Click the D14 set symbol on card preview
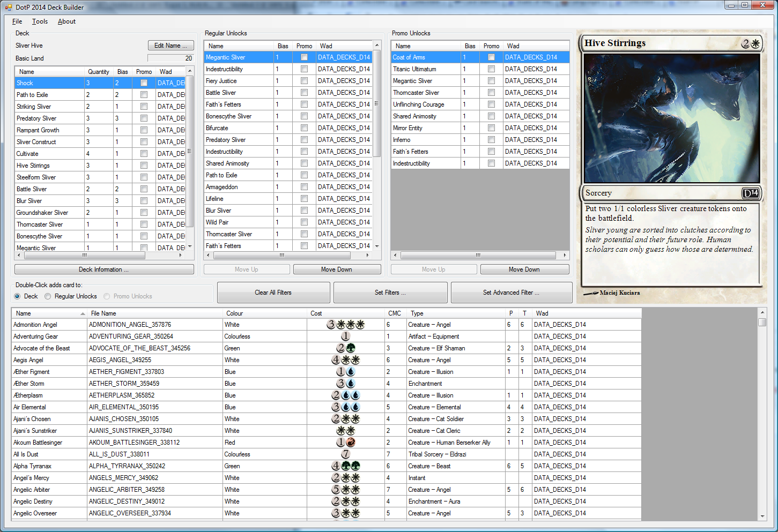Screen dimensions: 778x532 pos(750,193)
